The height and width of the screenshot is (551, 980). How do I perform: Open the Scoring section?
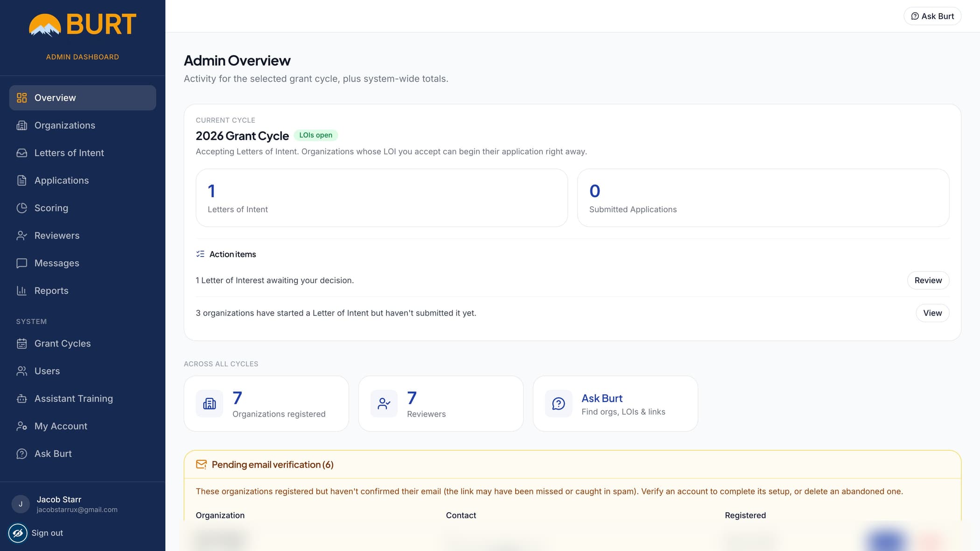coord(83,208)
